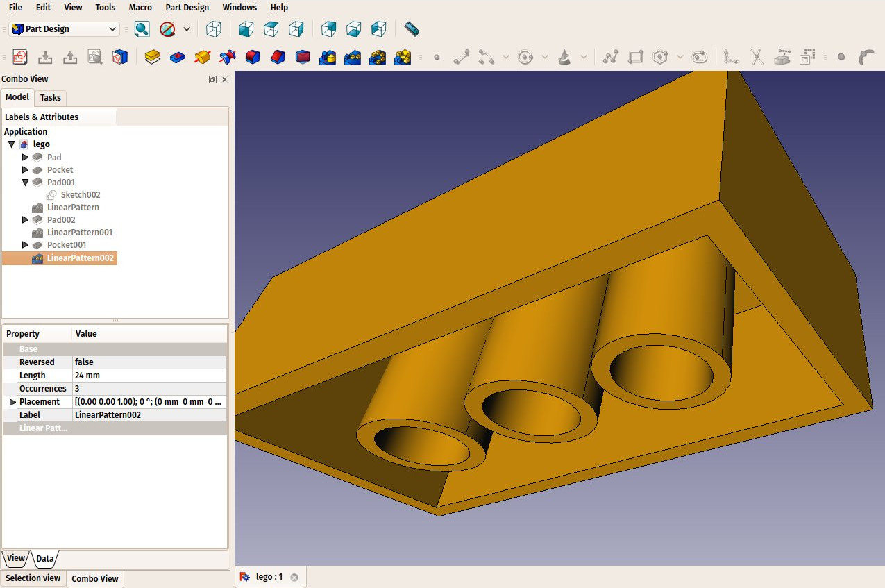Click the Fit All view icon
The width and height of the screenshot is (885, 588).
pos(142,29)
